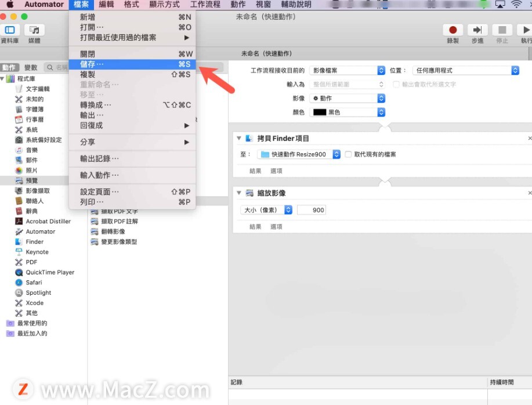Remove the 縮放影像 action
Screen dimensions: 532x405
(530, 193)
